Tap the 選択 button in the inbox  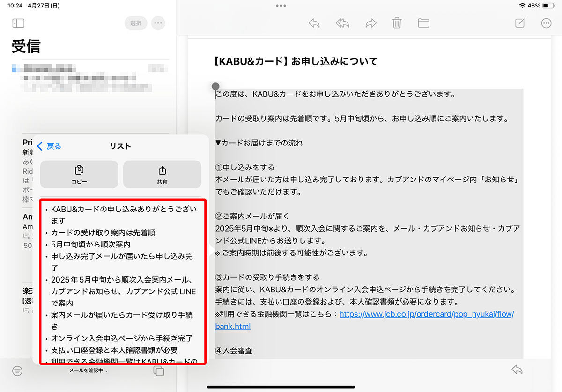pos(136,23)
